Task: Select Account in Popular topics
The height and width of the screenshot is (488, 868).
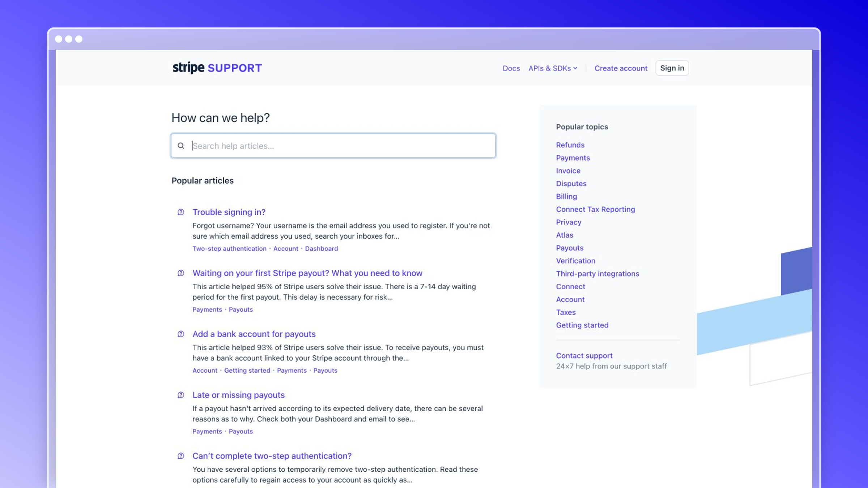Action: (570, 299)
